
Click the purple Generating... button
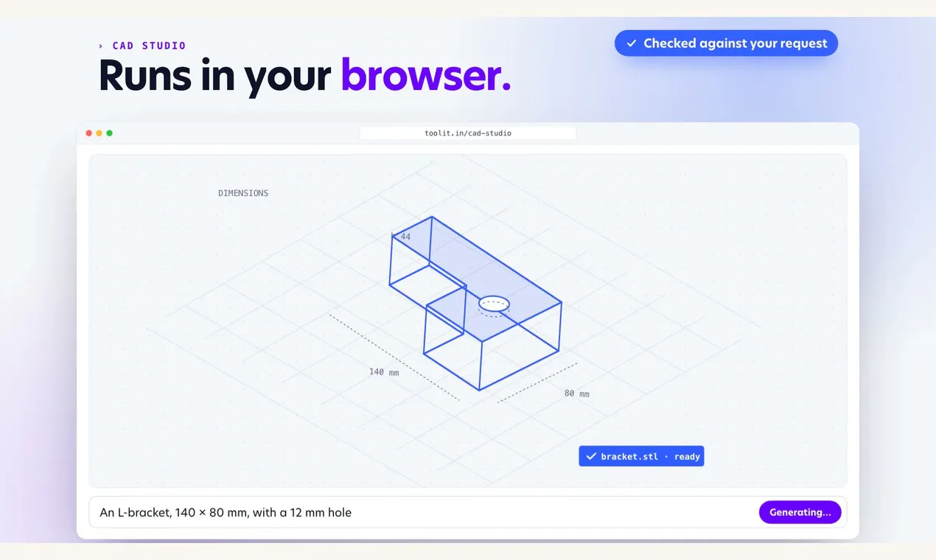point(800,512)
